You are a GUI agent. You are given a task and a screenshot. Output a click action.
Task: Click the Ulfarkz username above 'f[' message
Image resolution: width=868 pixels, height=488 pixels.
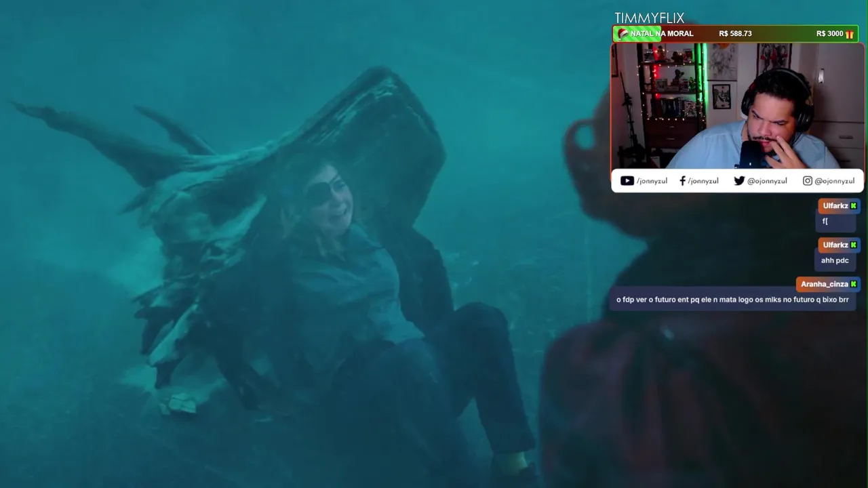tap(835, 206)
